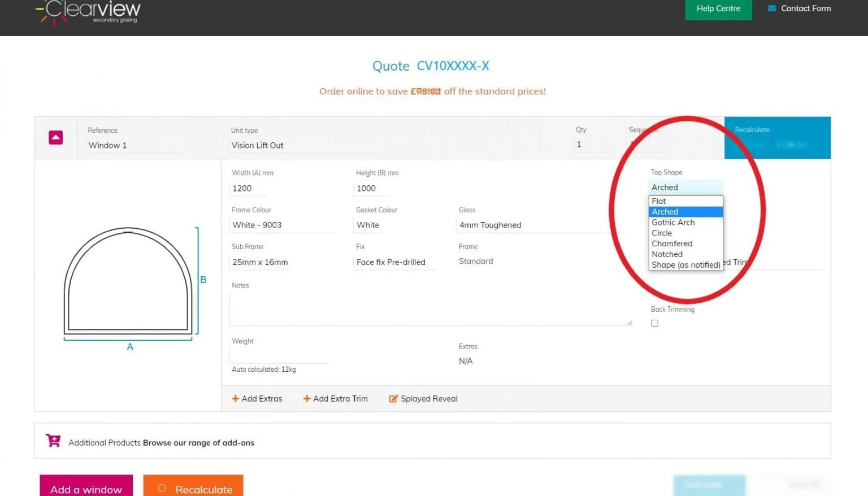This screenshot has height=496, width=868.
Task: Open the Glass type dropdown
Action: (540, 225)
